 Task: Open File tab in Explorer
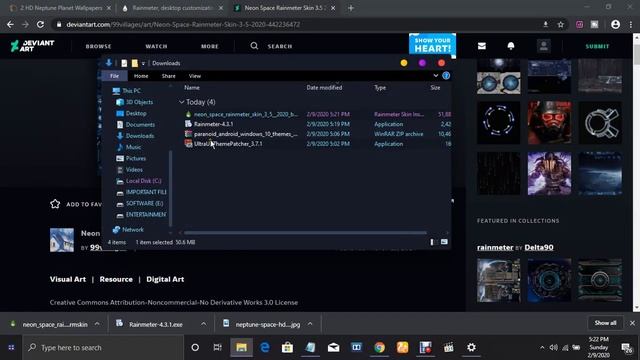[114, 76]
